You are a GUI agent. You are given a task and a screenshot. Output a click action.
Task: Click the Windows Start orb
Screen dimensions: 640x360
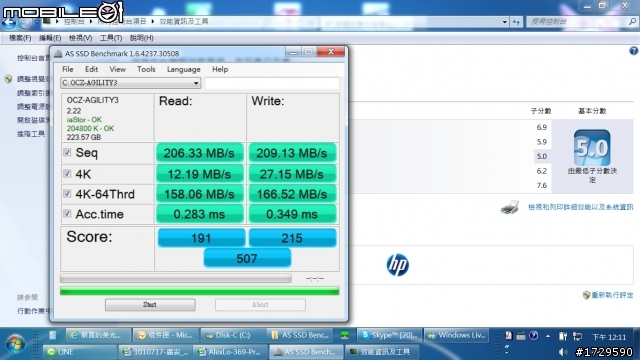(15, 344)
